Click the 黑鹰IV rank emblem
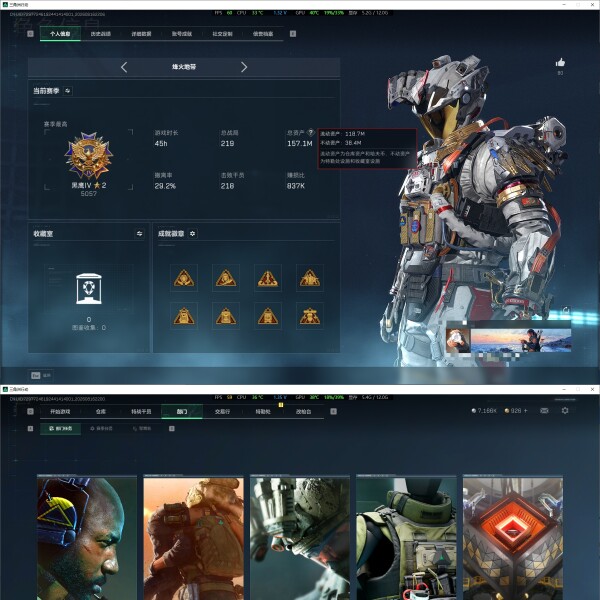 click(x=89, y=155)
